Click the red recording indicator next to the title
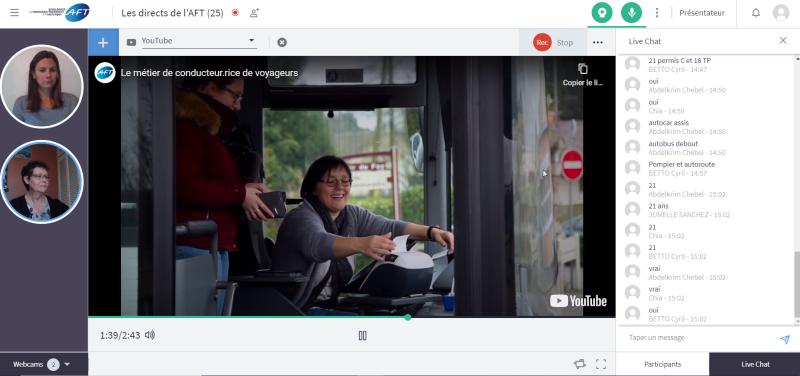The height and width of the screenshot is (376, 800). (x=235, y=13)
